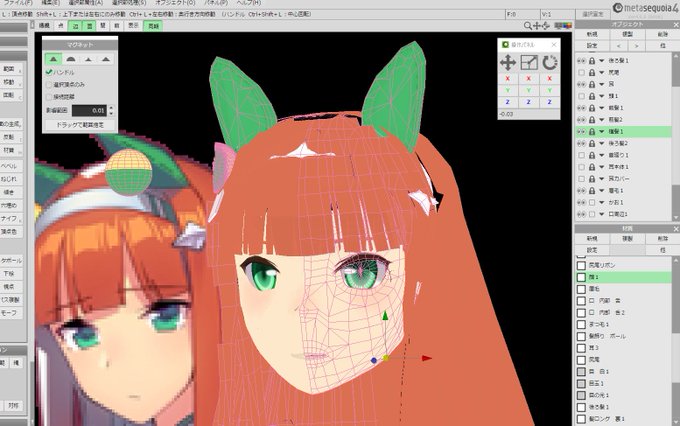Viewport: 680px width, 426px height.
Task: Choose the rotate icon in operation panel
Action: (549, 63)
